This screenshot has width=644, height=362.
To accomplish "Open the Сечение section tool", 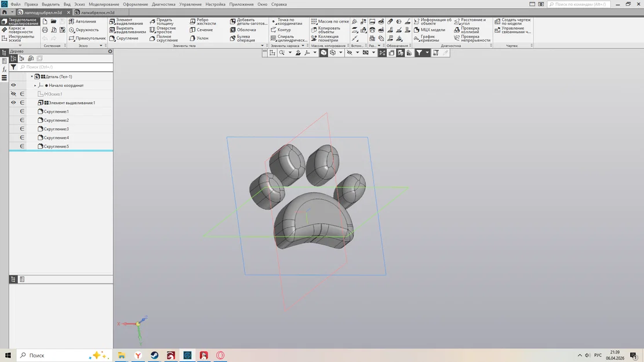I will [201, 30].
